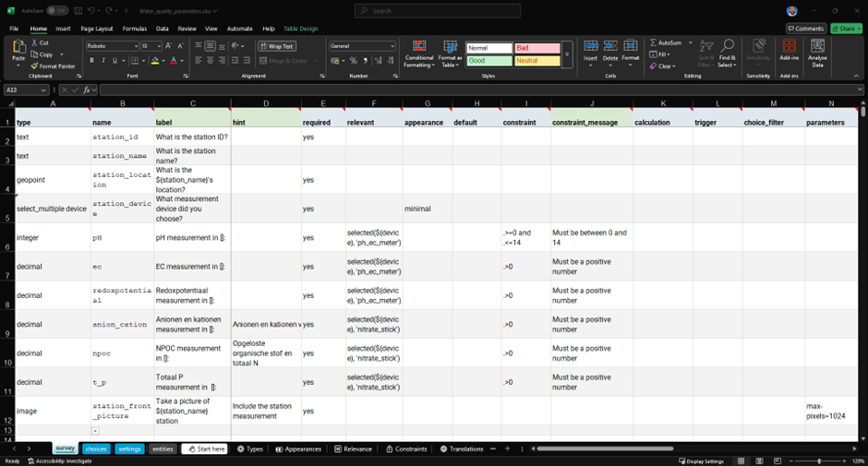The image size is (868, 466).
Task: Click the Add-ins icon
Action: tap(789, 53)
